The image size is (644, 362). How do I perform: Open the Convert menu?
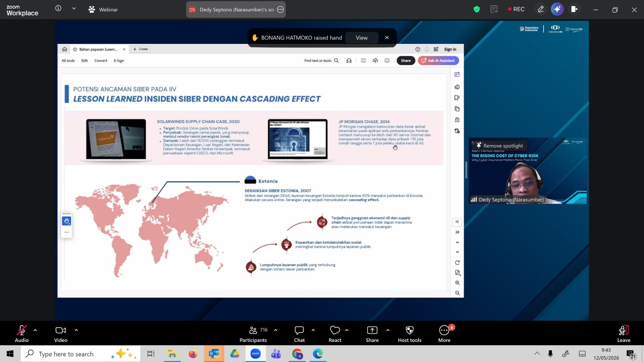pos(101,61)
